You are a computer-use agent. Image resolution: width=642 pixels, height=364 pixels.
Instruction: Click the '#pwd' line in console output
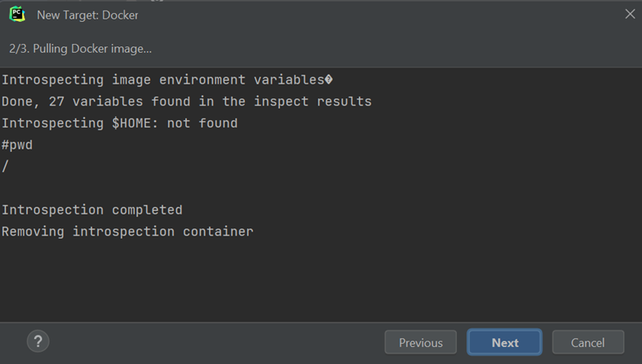pyautogui.click(x=17, y=145)
